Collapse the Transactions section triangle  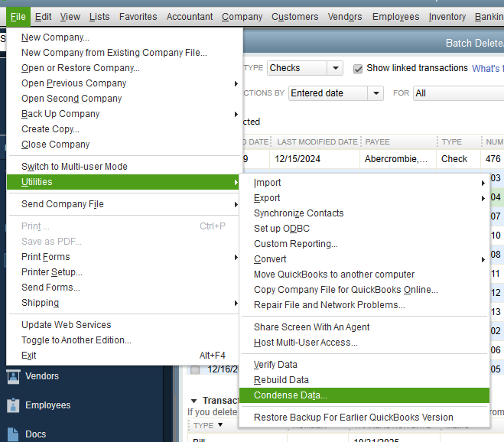(x=193, y=401)
